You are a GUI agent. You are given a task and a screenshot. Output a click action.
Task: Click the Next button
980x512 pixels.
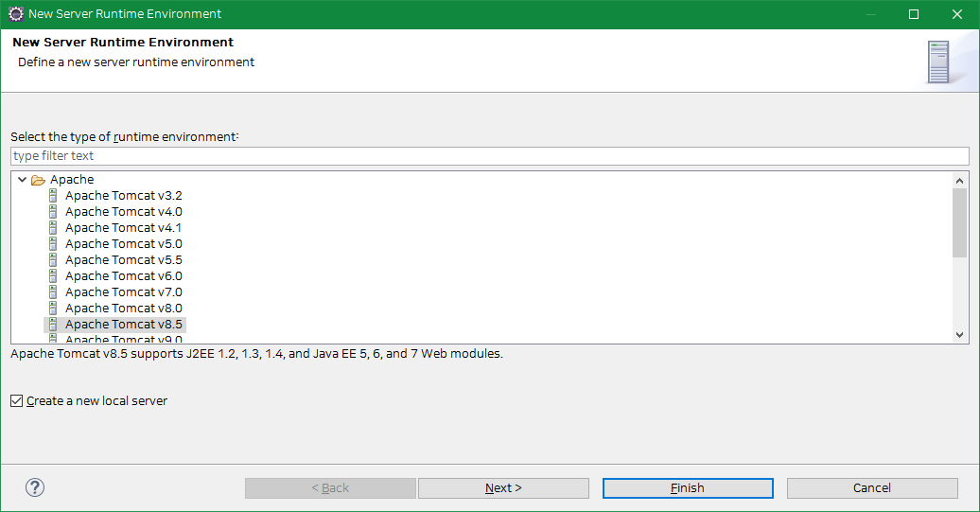(503, 488)
